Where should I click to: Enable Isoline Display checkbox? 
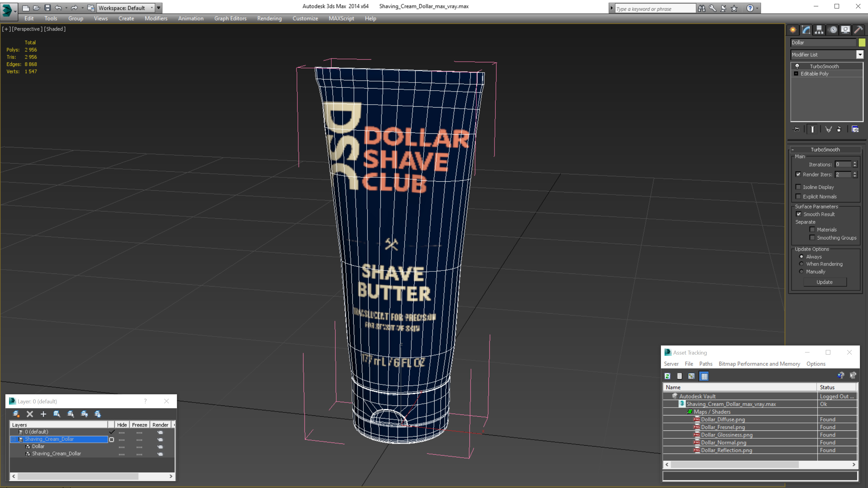(x=798, y=187)
